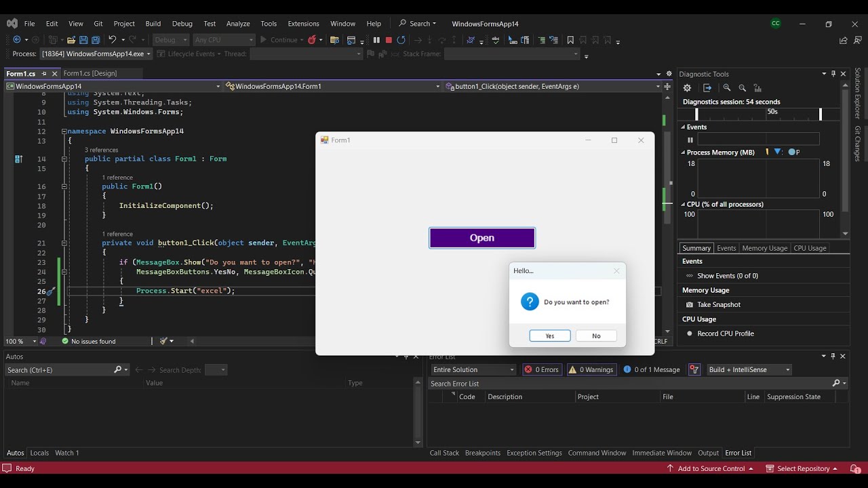Collapse Process Memory (MB) section

coord(684,152)
